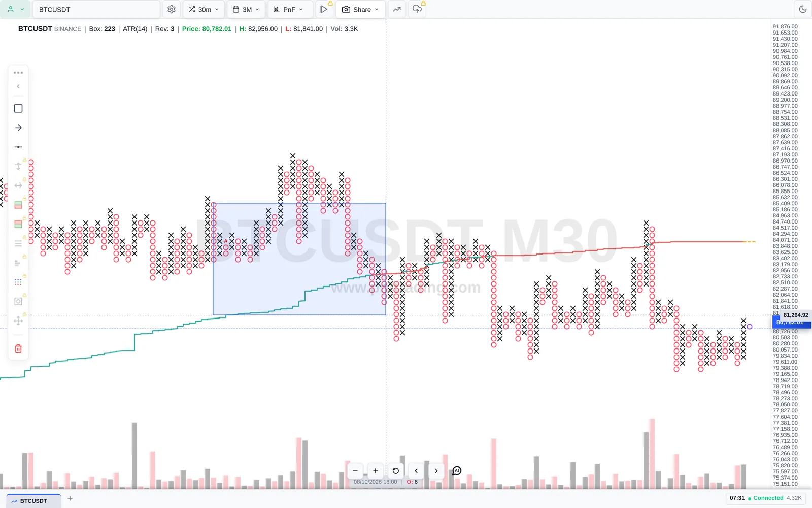Open the PnF chart type dropdown
The height and width of the screenshot is (508, 812).
coord(288,9)
